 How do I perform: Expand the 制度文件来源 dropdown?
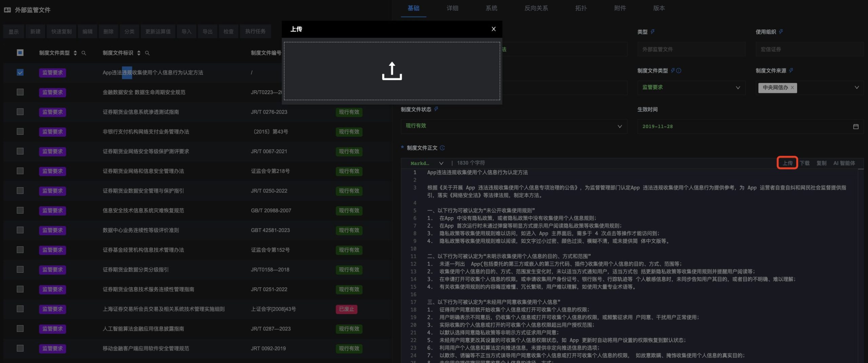856,88
